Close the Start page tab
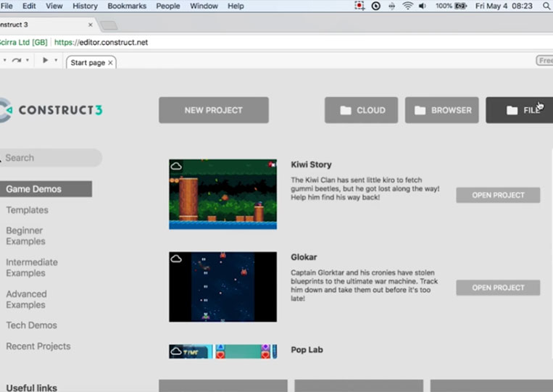Viewport: 553px width, 392px height. [110, 63]
